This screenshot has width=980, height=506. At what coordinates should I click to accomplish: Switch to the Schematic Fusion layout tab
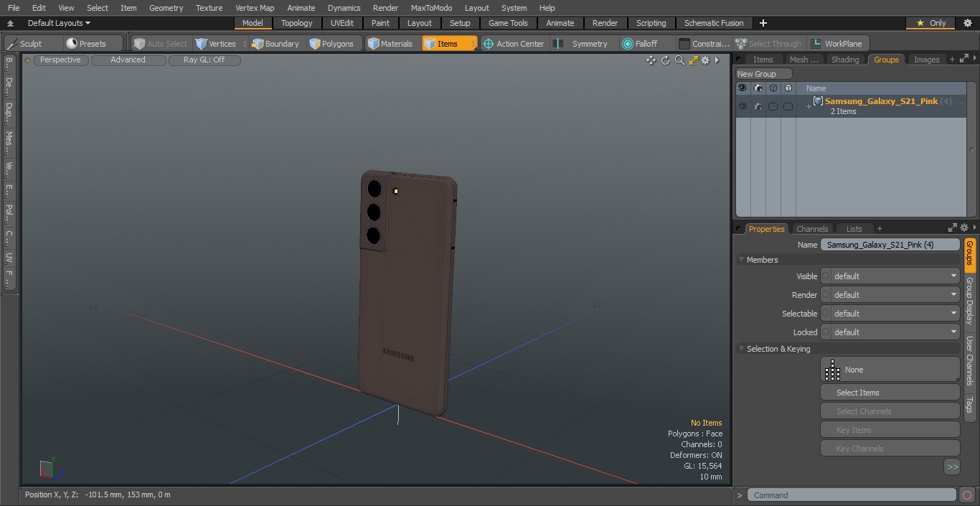click(x=714, y=23)
